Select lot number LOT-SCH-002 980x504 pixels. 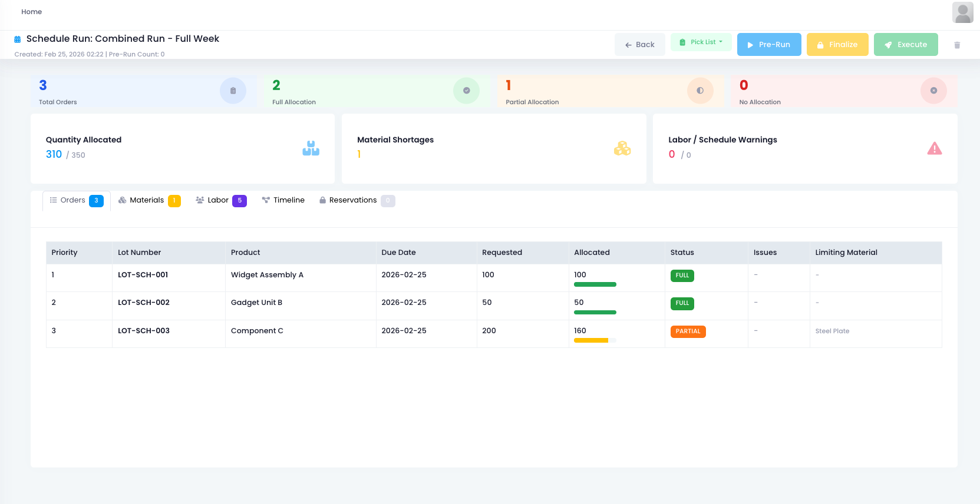point(144,303)
